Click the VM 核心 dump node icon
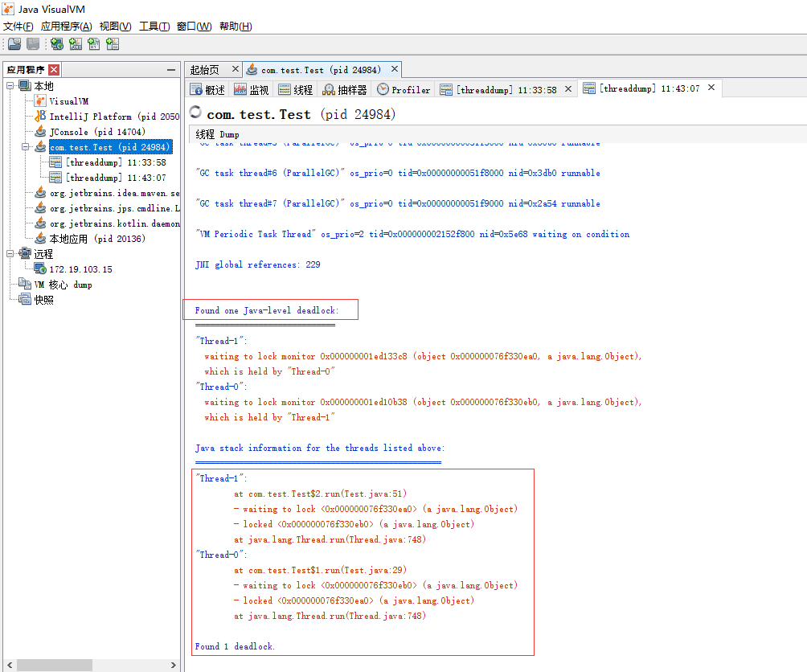807x672 pixels. [25, 284]
